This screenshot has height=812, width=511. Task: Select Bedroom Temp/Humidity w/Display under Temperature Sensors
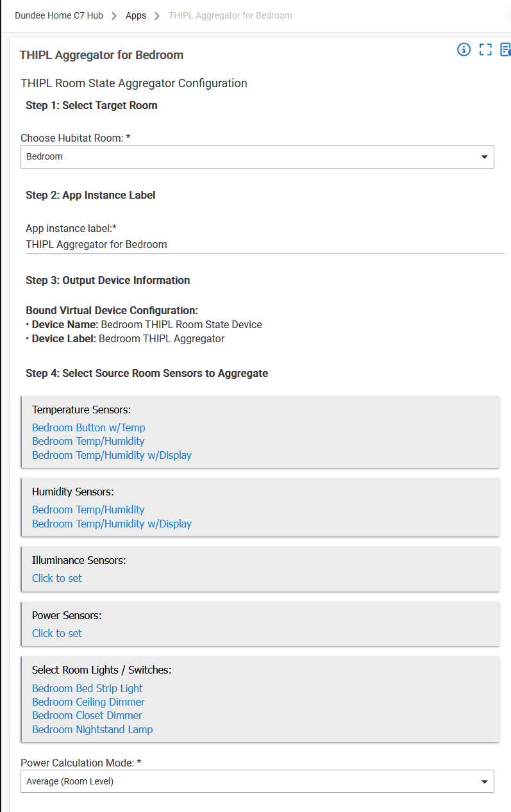point(112,455)
